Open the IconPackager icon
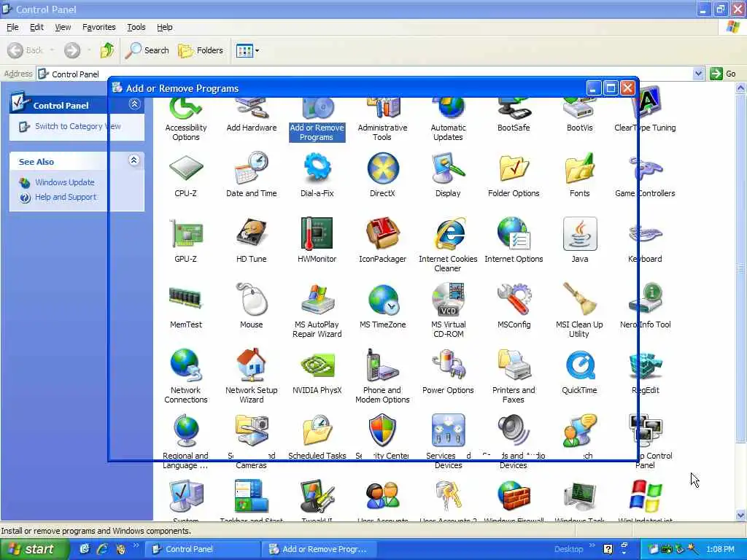This screenshot has height=560, width=747. (382, 234)
